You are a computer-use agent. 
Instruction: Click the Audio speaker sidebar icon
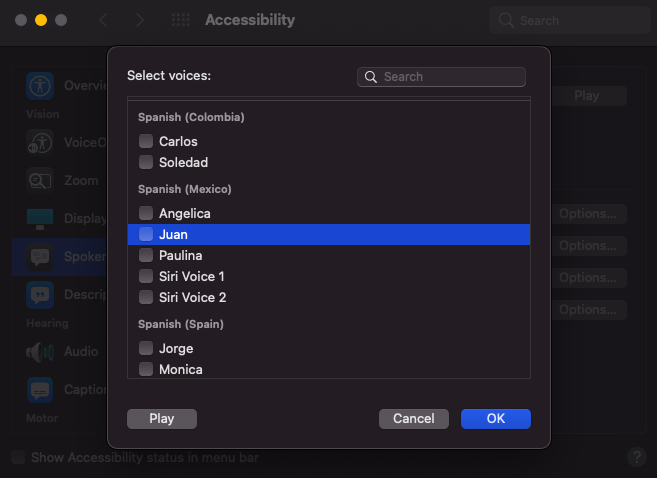(40, 352)
